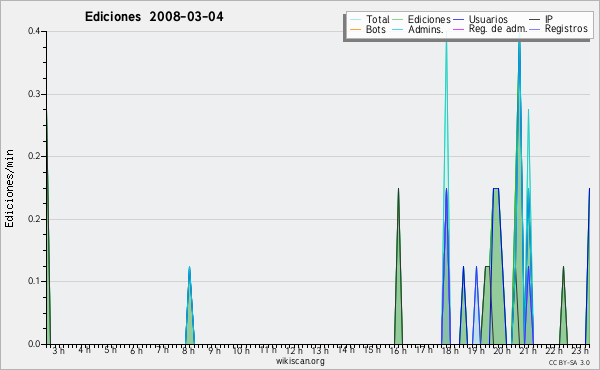The width and height of the screenshot is (600, 370).
Task: Click the '0.1' y-axis value
Action: point(34,281)
